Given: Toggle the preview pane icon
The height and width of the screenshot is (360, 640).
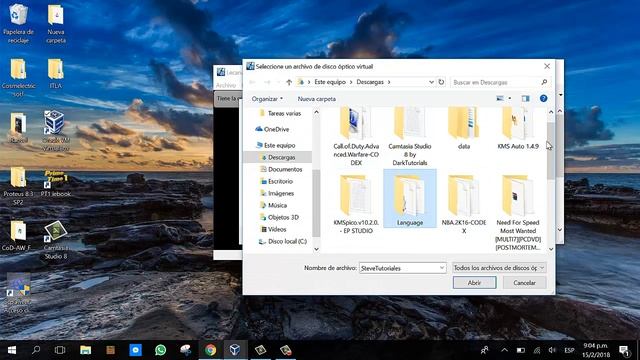Looking at the screenshot, I should (526, 98).
